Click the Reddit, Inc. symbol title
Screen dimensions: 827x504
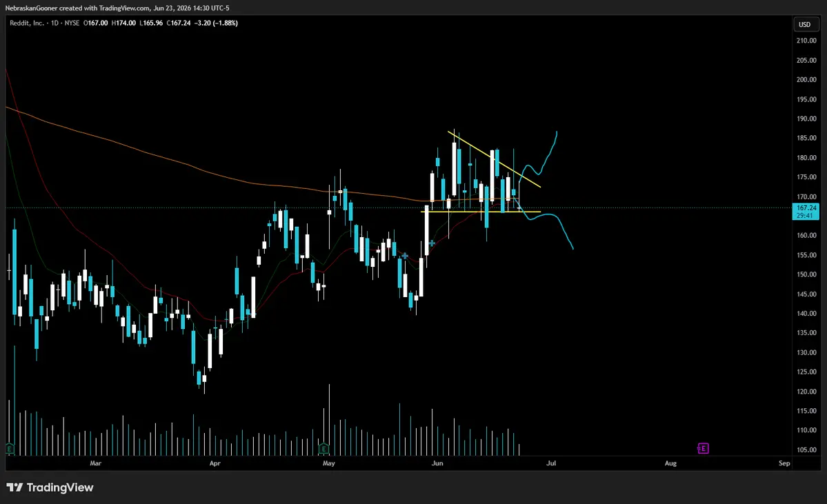coord(26,23)
